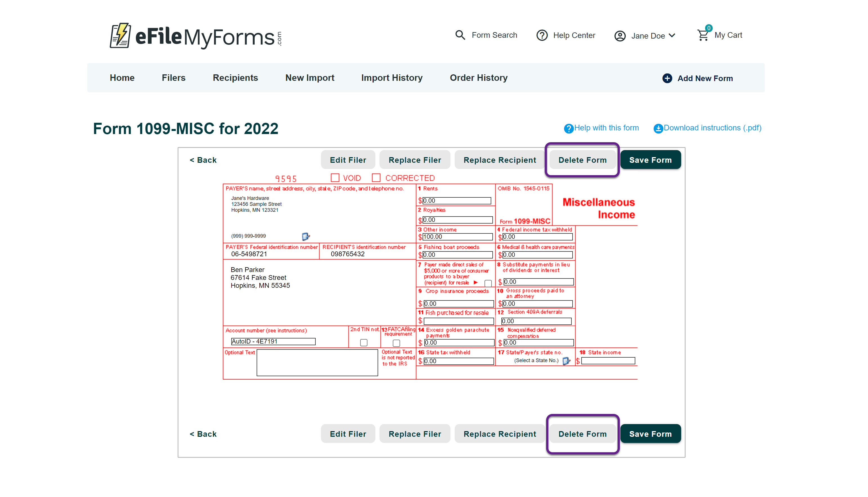The height and width of the screenshot is (497, 868).
Task: Tick the 2nd TIN not. checkbox
Action: pyautogui.click(x=364, y=342)
